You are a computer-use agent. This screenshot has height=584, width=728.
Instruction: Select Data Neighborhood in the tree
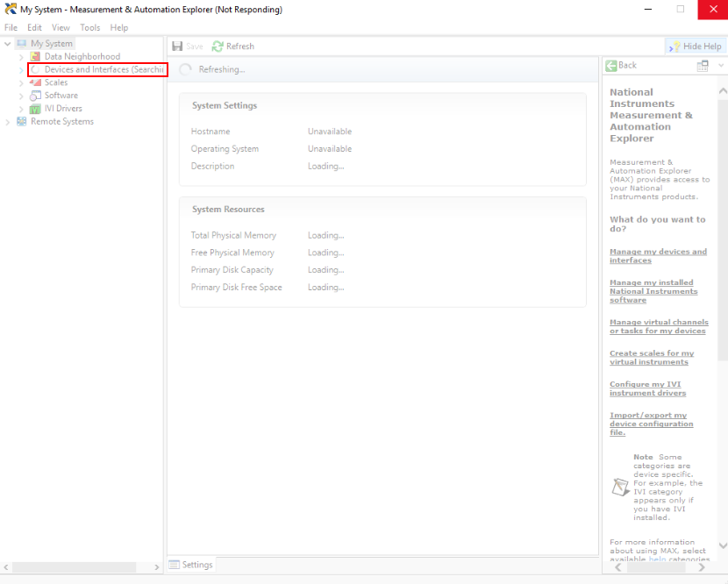(x=82, y=57)
